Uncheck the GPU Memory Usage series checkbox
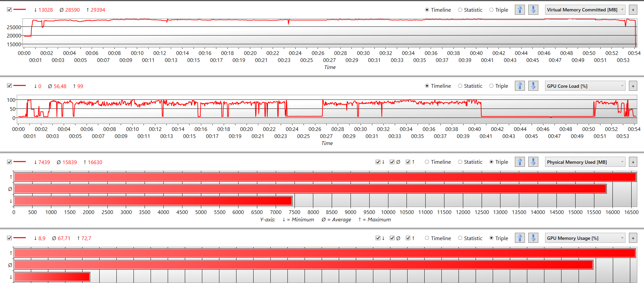This screenshot has width=644, height=283. pyautogui.click(x=9, y=238)
